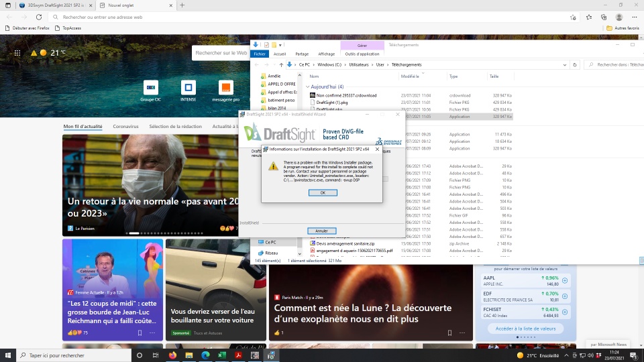The height and width of the screenshot is (362, 644).
Task: Open Task View on the taskbar
Action: click(x=156, y=355)
